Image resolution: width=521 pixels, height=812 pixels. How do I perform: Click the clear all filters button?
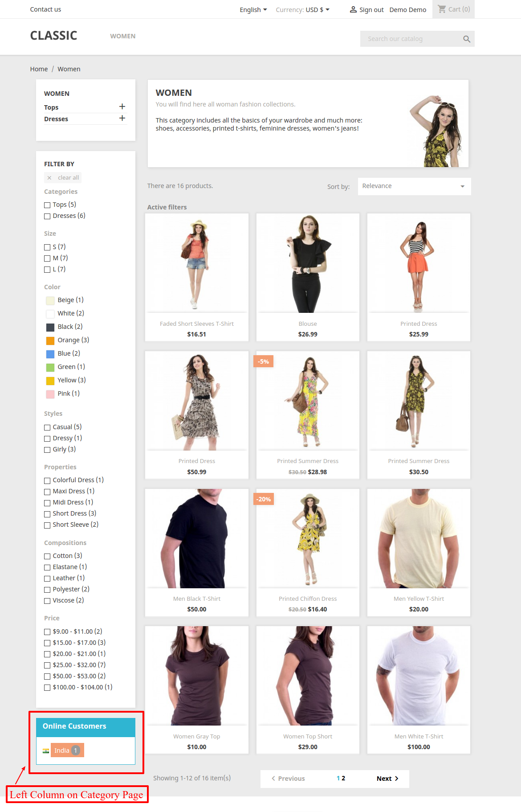tap(63, 178)
